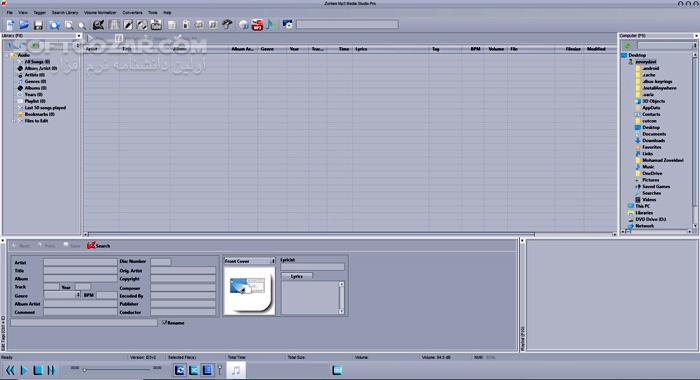Click the media settings gear toolbar icon
The height and width of the screenshot is (380, 700).
pos(288,25)
